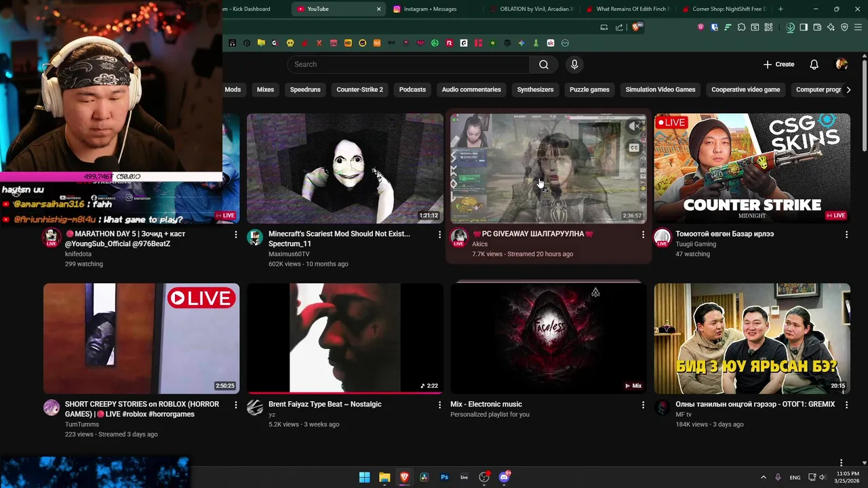Open the browser downloads icon
The width and height of the screenshot is (868, 488).
(x=790, y=27)
